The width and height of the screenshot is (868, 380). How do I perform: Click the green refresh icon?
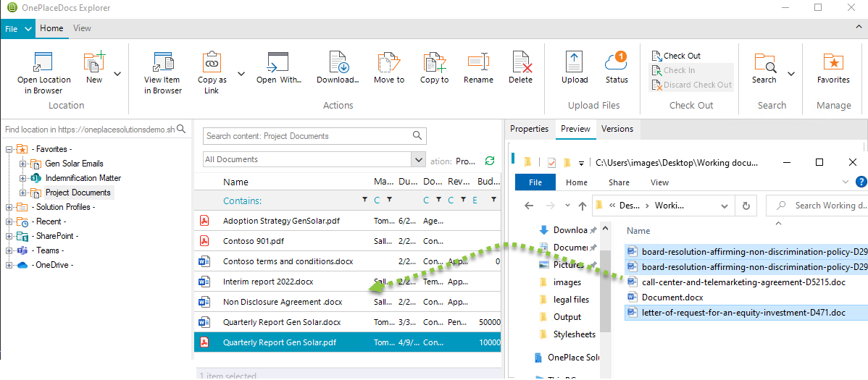click(490, 161)
